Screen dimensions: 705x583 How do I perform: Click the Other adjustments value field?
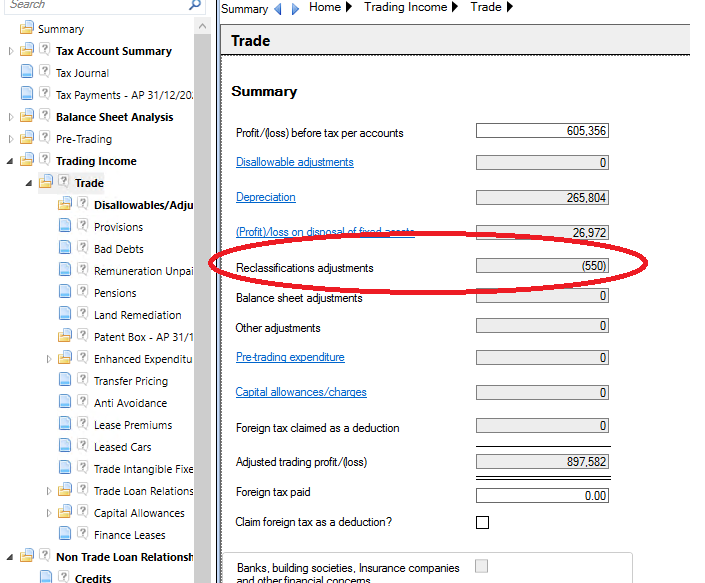point(542,325)
